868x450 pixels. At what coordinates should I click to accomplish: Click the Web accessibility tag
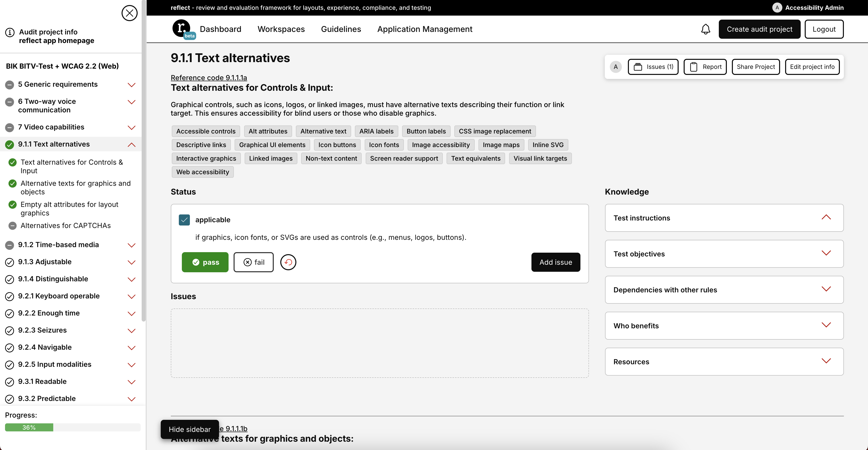[x=202, y=172]
